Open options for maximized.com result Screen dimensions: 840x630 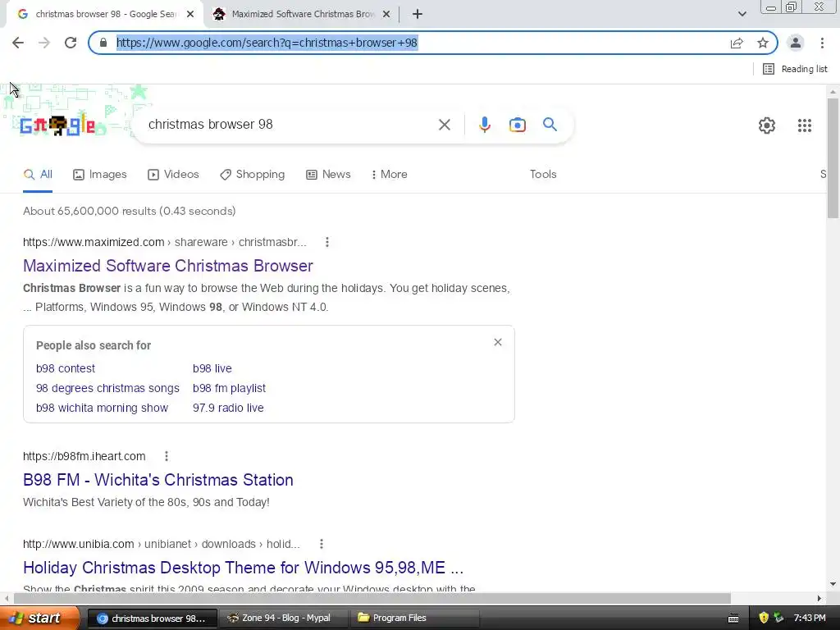coord(326,242)
